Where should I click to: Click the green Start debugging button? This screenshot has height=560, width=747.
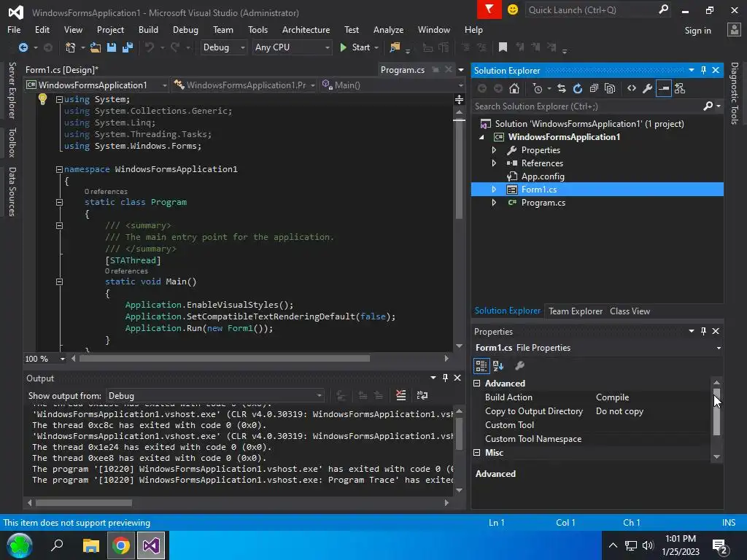click(x=355, y=47)
